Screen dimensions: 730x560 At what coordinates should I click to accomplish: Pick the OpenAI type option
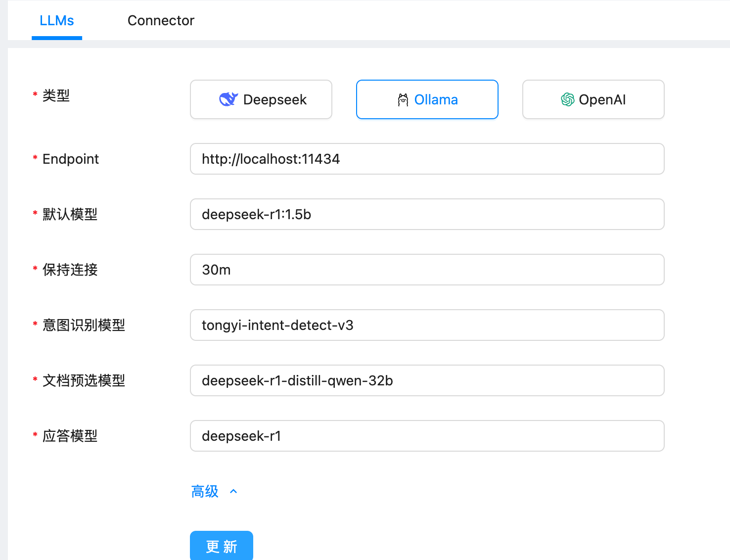593,99
